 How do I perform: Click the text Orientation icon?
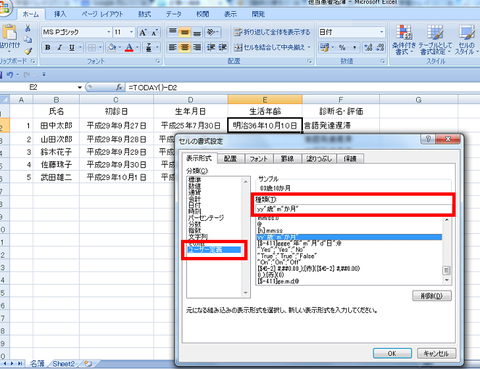point(211,32)
